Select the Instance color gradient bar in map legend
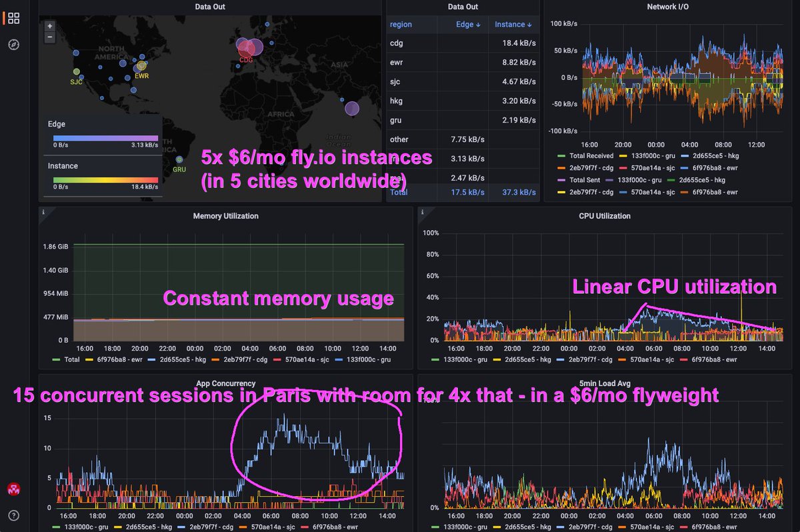 coord(105,180)
